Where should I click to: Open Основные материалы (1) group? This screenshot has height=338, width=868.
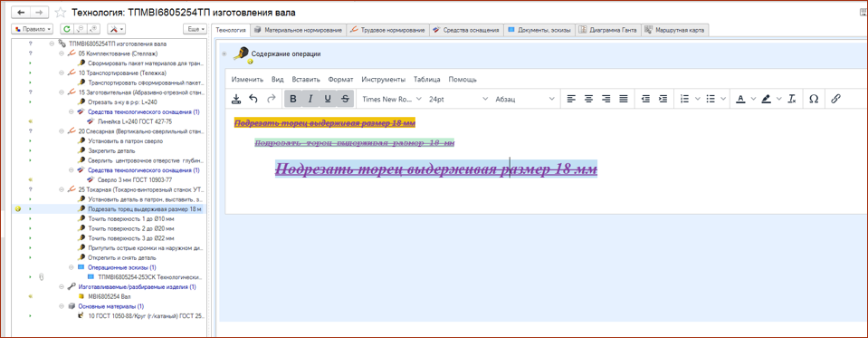click(111, 306)
